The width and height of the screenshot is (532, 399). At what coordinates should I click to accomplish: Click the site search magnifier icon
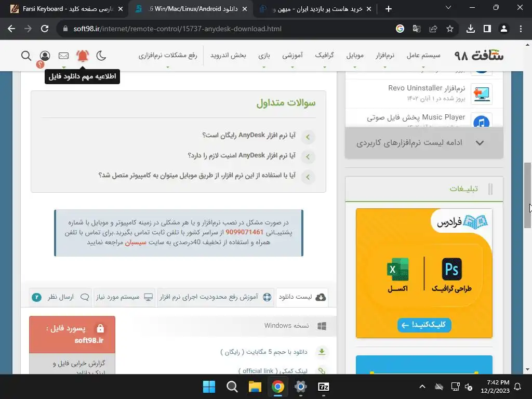click(x=26, y=55)
